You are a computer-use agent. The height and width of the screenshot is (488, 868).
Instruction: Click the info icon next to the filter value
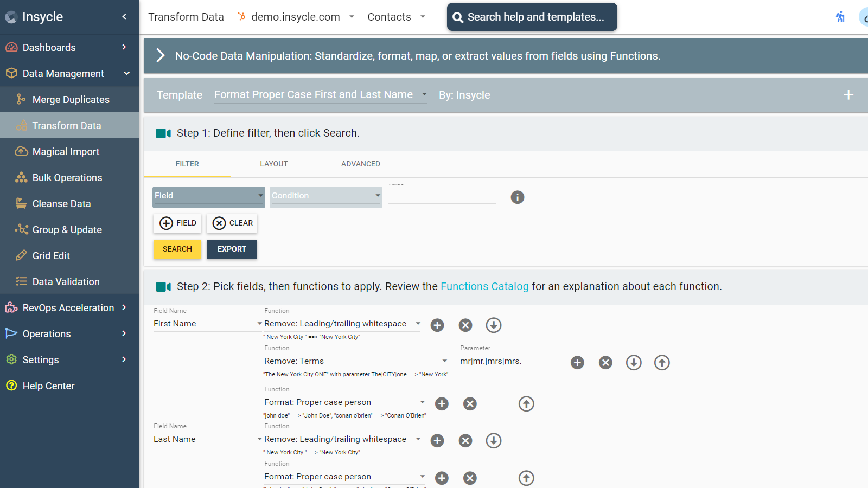(517, 197)
